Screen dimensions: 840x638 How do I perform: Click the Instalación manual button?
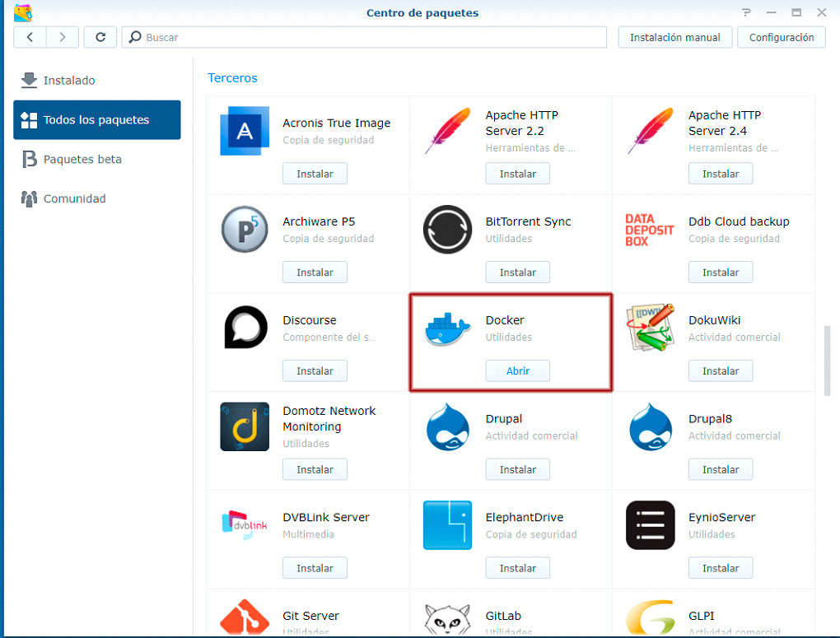pos(675,37)
